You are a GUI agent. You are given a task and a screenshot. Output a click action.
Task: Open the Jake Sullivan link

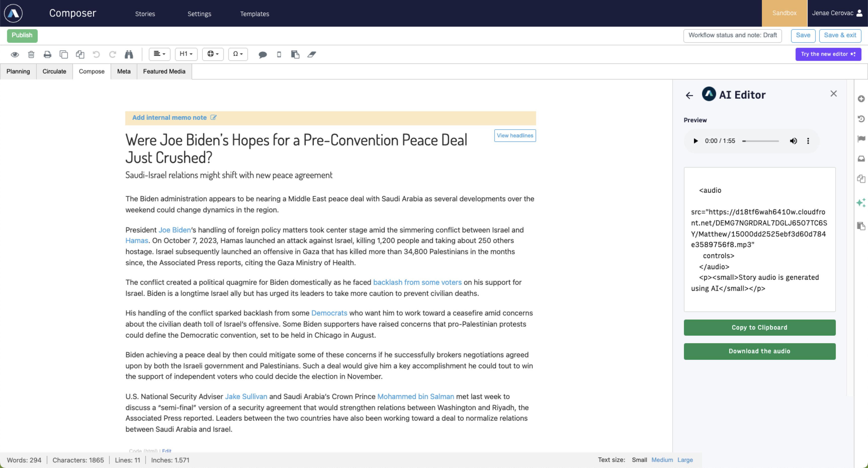(x=246, y=397)
